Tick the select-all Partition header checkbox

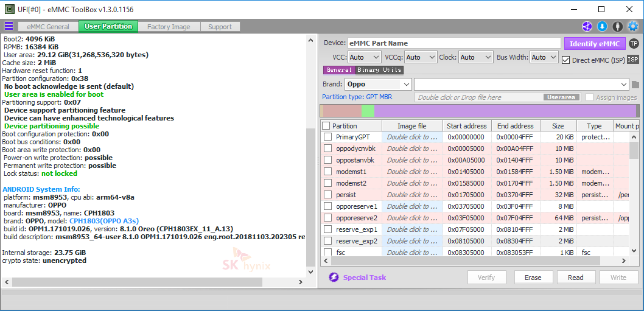(x=326, y=126)
